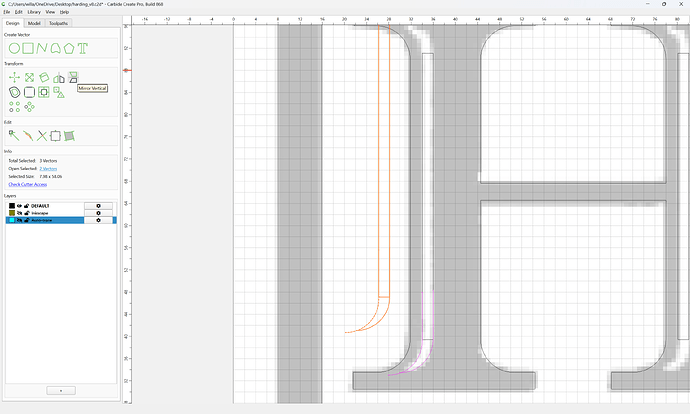Screen dimensions: 690x414
Task: Open settings for the Auto-trace layer
Action: [98, 220]
